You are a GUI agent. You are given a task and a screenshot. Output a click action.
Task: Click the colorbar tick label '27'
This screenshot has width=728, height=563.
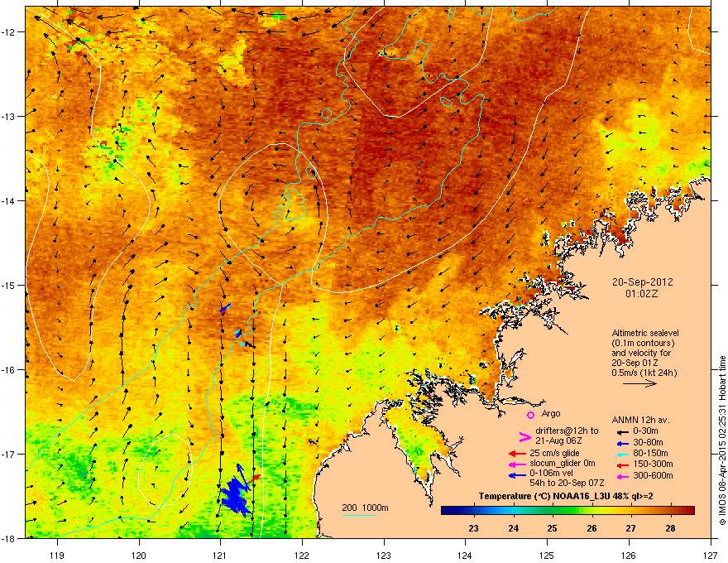click(630, 528)
